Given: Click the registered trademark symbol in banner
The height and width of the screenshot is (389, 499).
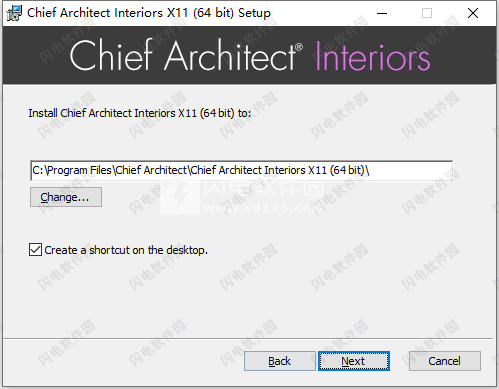Looking at the screenshot, I should point(299,47).
